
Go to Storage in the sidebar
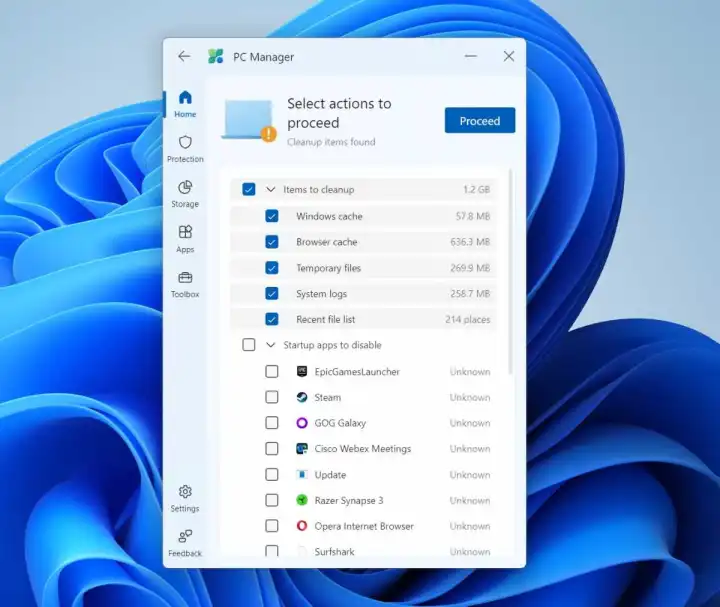(x=185, y=188)
